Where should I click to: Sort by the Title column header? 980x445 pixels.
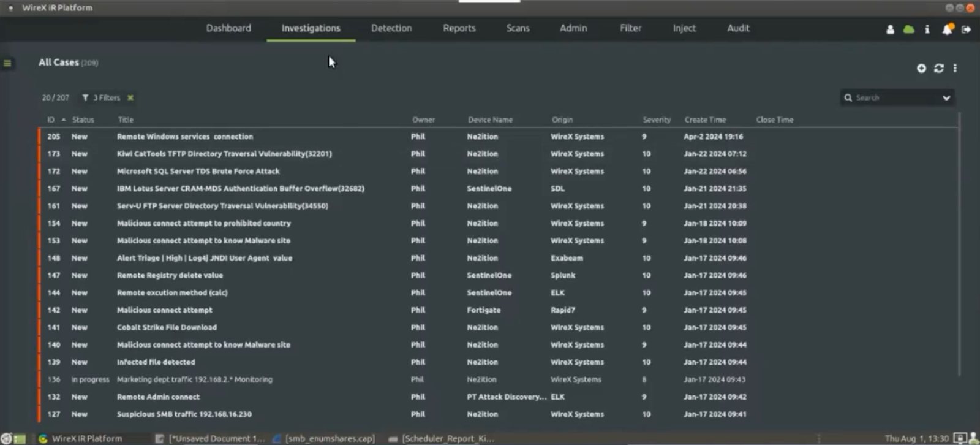click(126, 120)
